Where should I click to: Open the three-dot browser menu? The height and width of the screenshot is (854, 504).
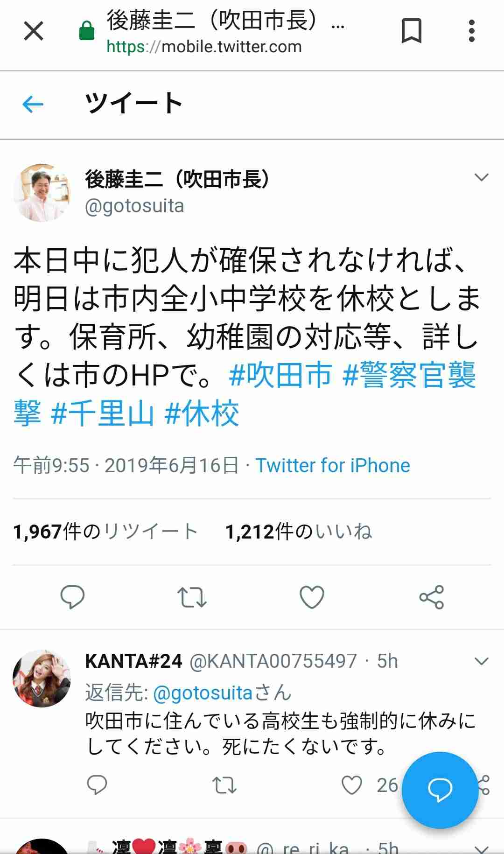(x=472, y=31)
